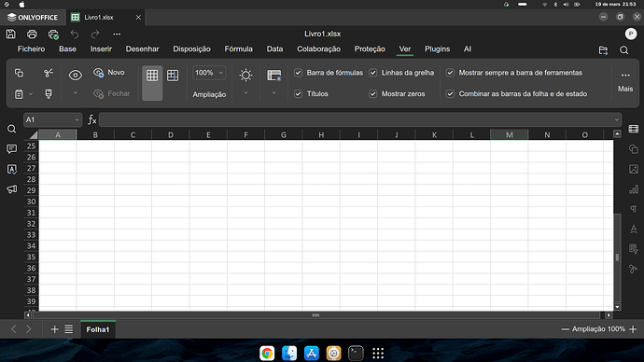Open feedback megaphone icon in left sidebar
Viewport: 644px width, 362px height.
coord(11,188)
